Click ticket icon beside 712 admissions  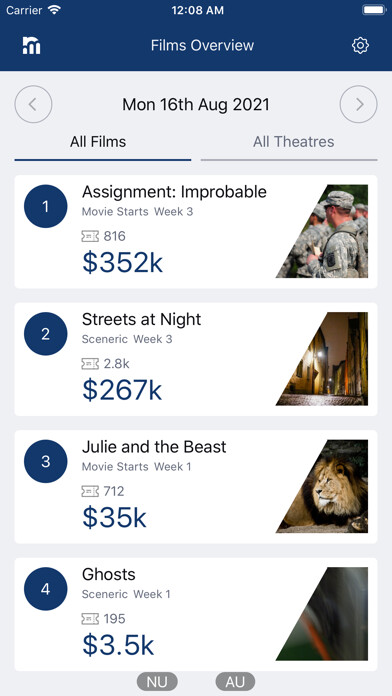[x=90, y=491]
